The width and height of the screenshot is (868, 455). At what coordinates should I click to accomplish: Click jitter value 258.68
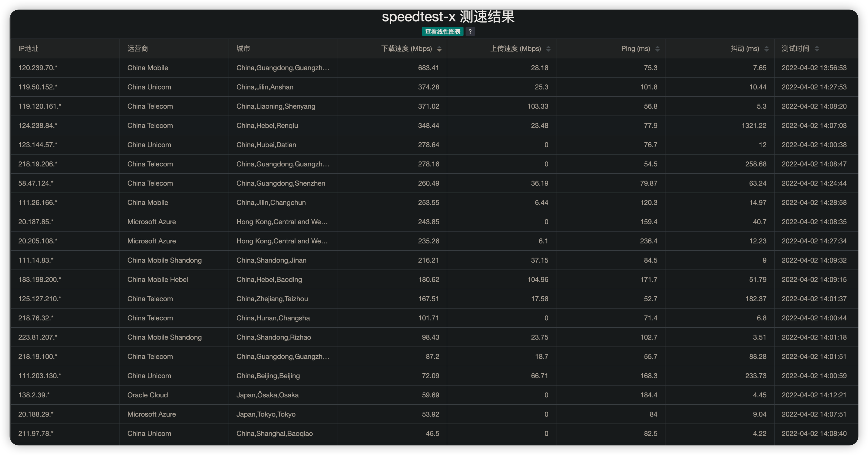(756, 164)
